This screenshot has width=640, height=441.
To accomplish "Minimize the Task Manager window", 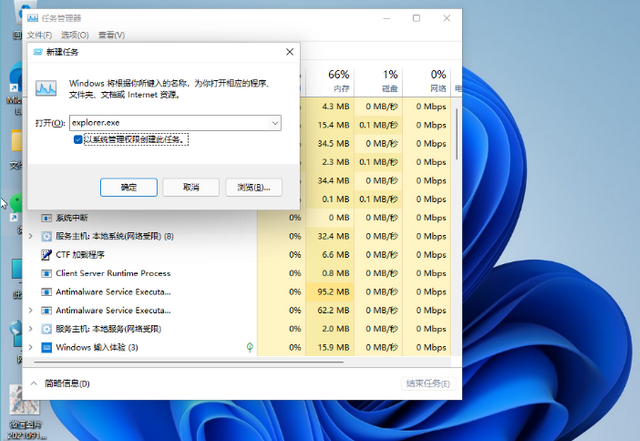I will [x=387, y=18].
